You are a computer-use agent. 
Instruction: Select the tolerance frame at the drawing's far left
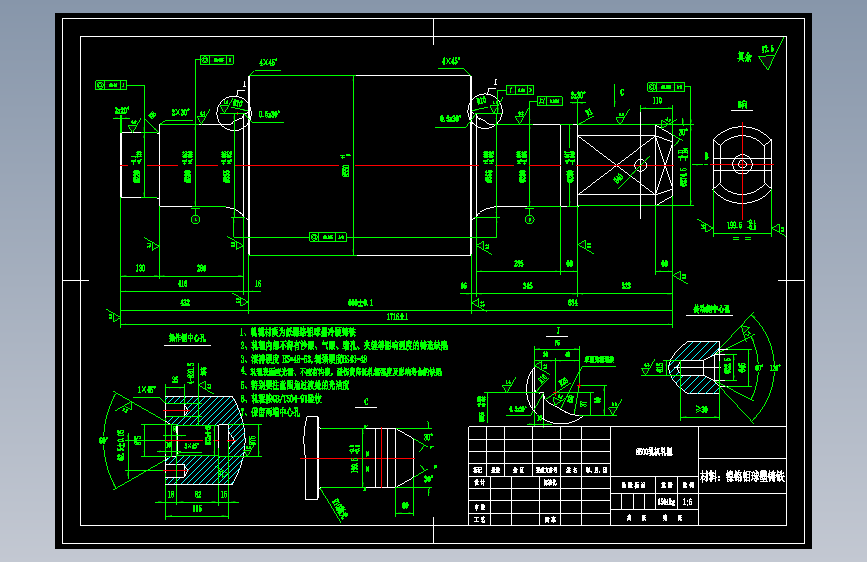click(111, 85)
